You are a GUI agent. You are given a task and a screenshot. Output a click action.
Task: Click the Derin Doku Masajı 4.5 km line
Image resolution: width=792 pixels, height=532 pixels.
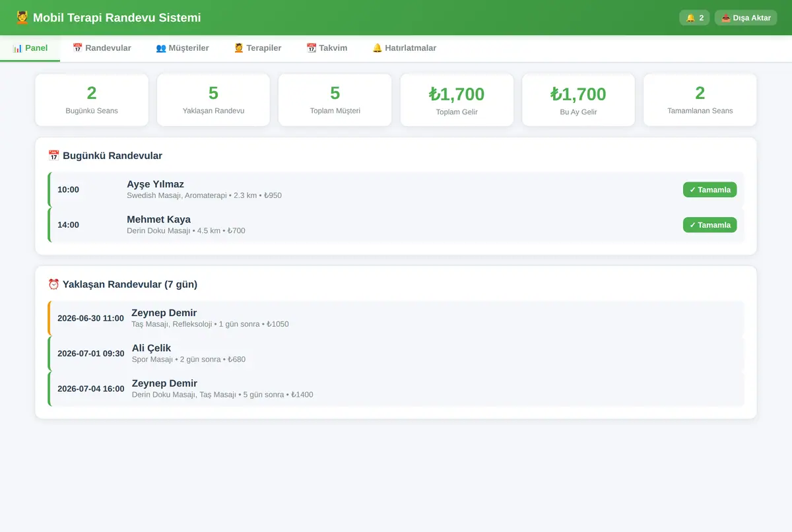coord(186,231)
